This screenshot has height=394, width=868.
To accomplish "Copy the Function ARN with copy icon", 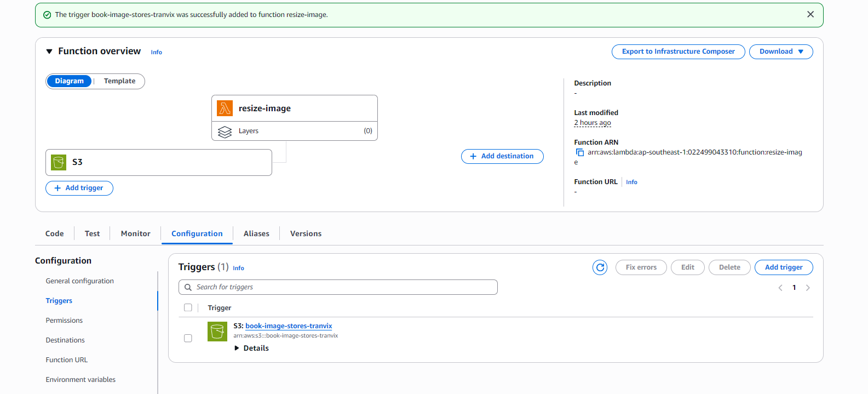I will point(579,152).
